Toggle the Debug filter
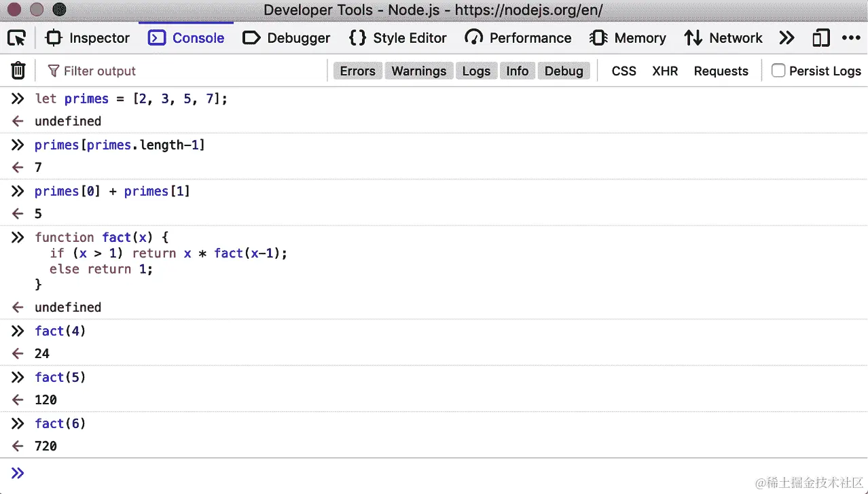Screen dimensions: 868x494 click(564, 71)
